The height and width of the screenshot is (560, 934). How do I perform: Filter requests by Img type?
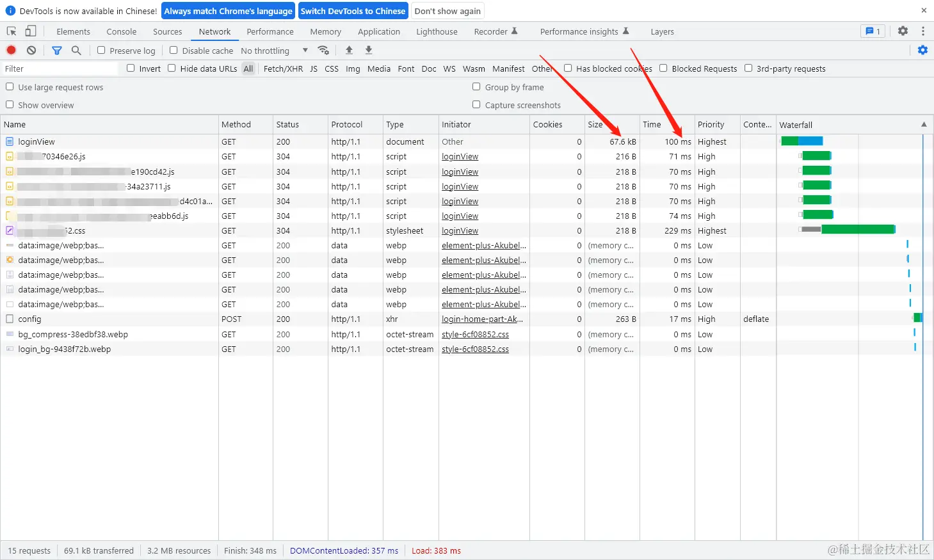[353, 68]
